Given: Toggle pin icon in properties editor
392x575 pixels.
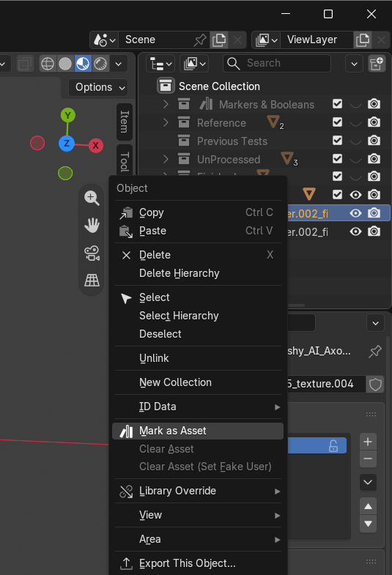Looking at the screenshot, I should pos(375,352).
